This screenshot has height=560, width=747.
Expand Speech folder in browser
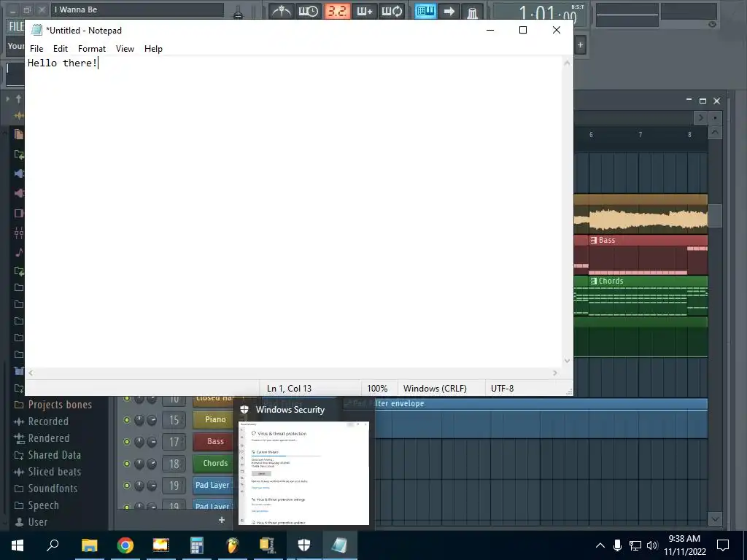point(43,505)
